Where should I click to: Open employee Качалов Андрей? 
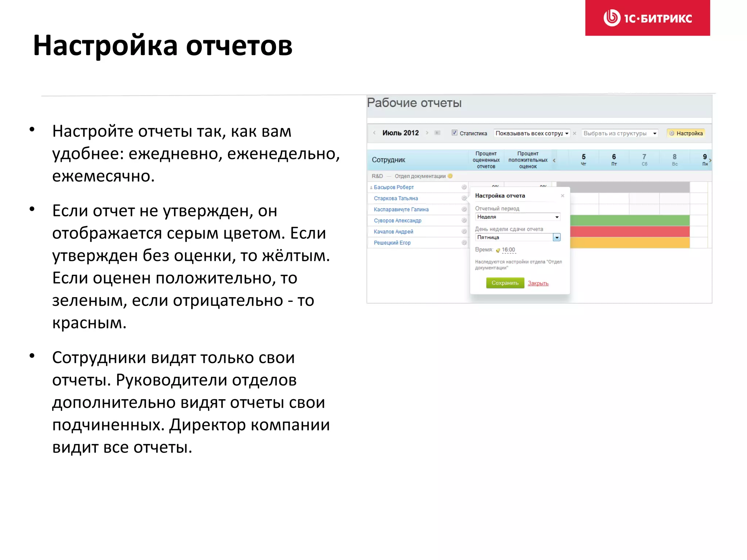(x=394, y=232)
